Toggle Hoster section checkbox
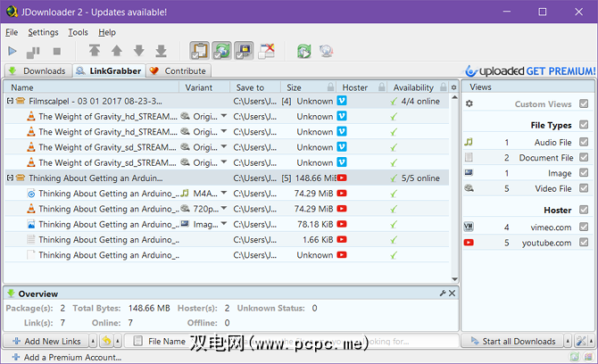598x364 pixels. (x=584, y=210)
